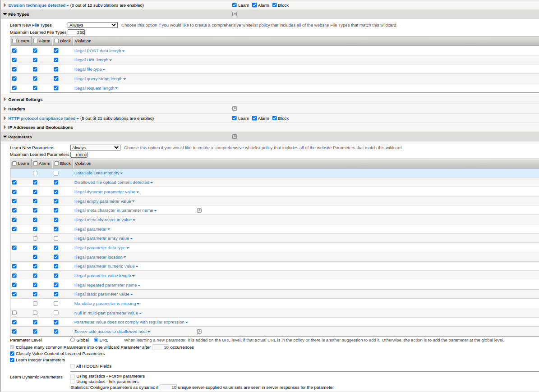Image resolution: width=539 pixels, height=392 pixels.
Task: Open popout for Server-side access to disallowed host
Action: (x=199, y=332)
